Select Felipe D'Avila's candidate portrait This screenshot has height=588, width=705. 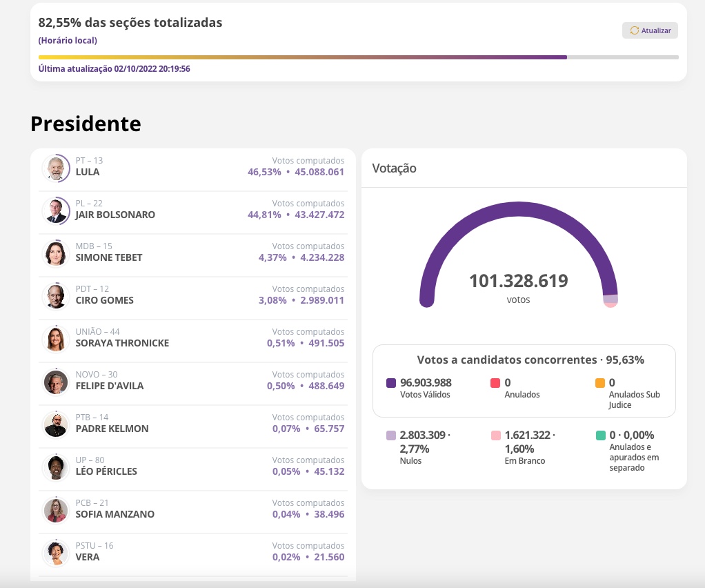pos(55,382)
